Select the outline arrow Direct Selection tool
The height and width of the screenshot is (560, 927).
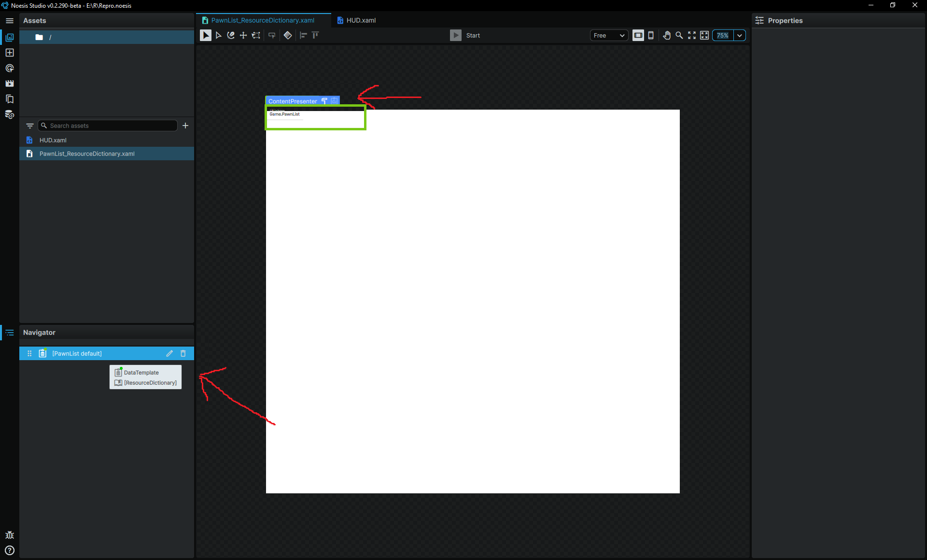pyautogui.click(x=218, y=35)
